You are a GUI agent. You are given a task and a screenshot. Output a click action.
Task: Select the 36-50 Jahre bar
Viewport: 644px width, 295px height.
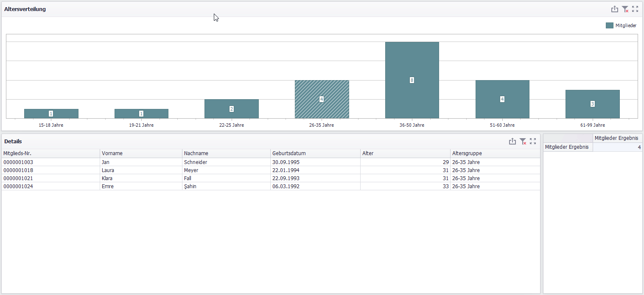pyautogui.click(x=412, y=80)
